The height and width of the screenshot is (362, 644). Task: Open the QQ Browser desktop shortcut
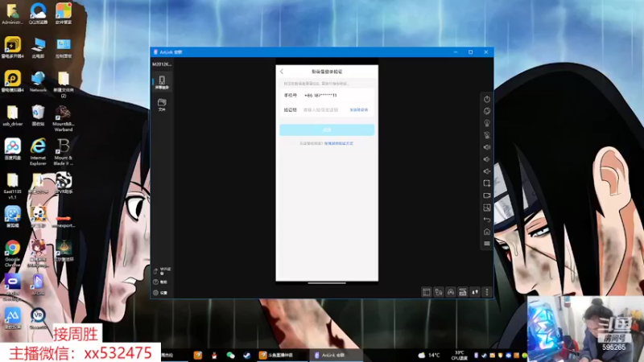click(x=38, y=14)
